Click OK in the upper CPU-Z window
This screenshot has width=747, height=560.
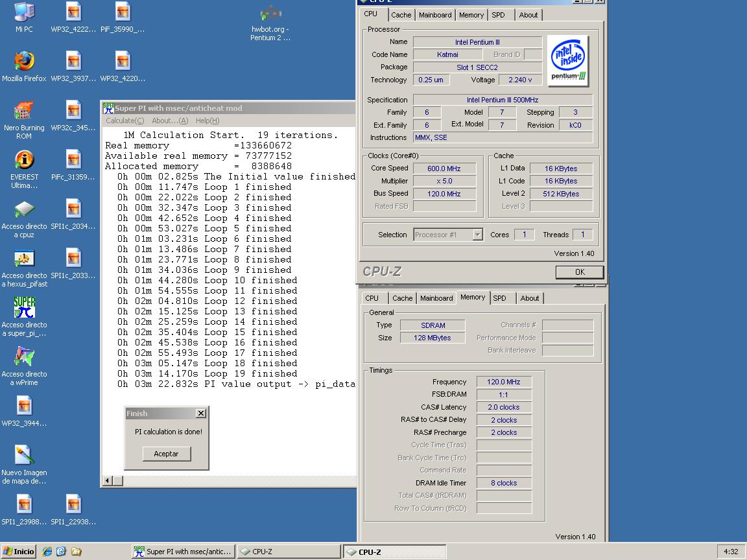click(x=580, y=272)
